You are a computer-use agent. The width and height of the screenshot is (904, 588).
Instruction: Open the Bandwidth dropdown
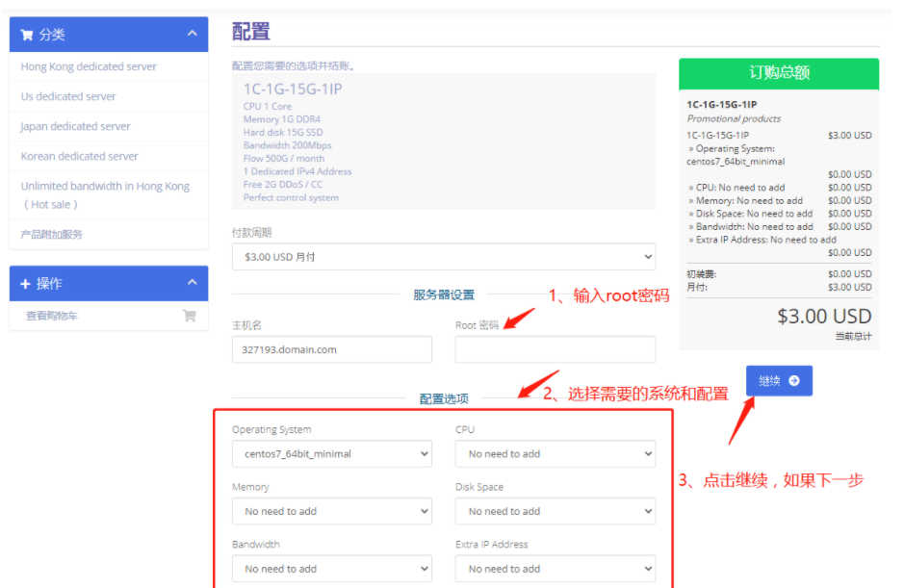332,569
